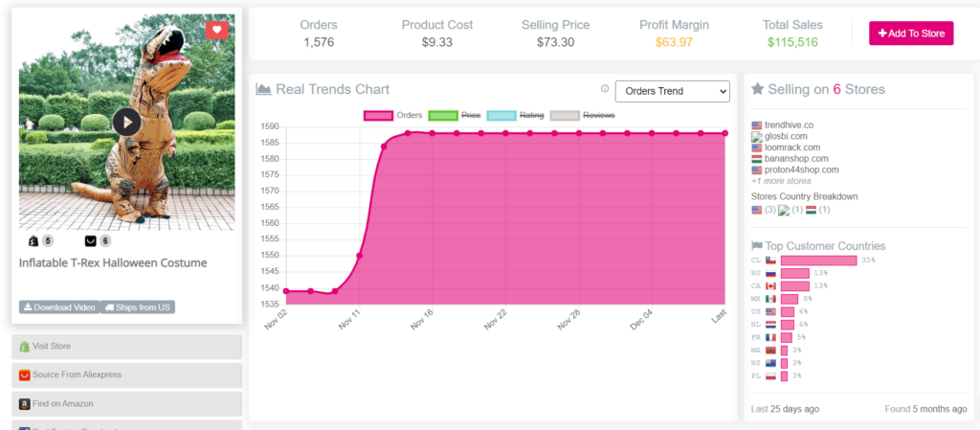
Task: Click Hungary flag in Stores Country Breakdown
Action: pyautogui.click(x=811, y=210)
